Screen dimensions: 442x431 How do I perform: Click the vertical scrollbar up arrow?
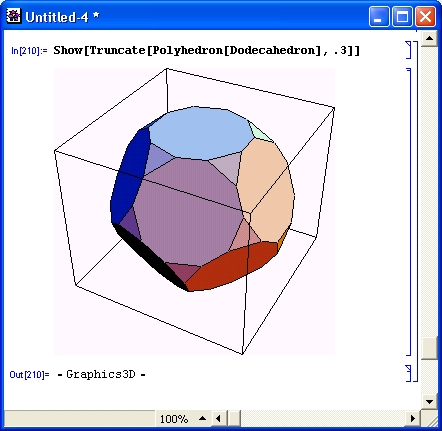pos(429,39)
